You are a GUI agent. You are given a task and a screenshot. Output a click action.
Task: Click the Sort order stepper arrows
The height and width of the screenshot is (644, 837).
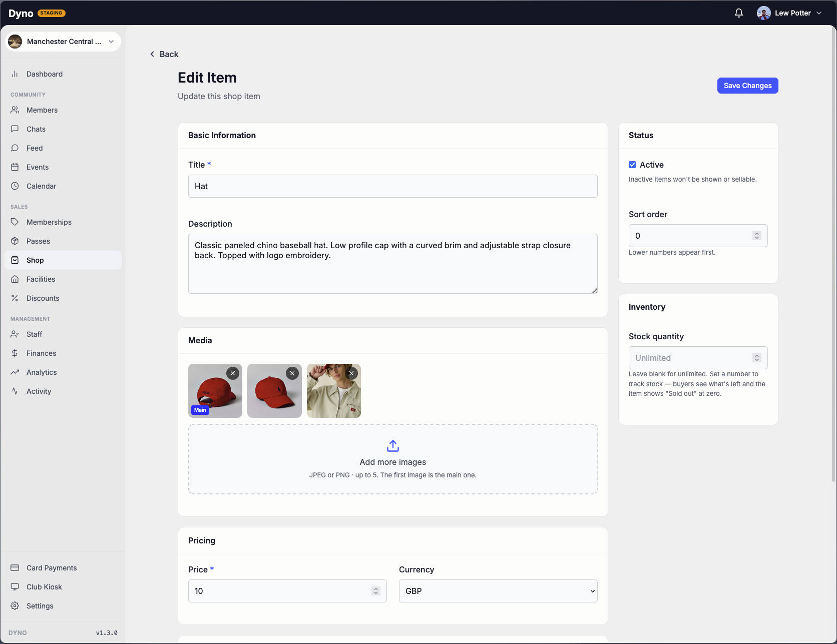757,236
